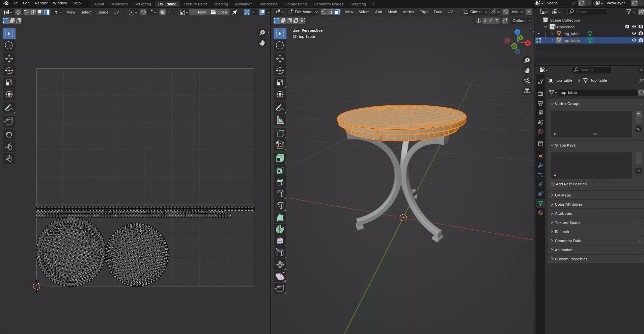Open the Edit Mode dropdown
The width and height of the screenshot is (644, 334).
click(x=303, y=12)
